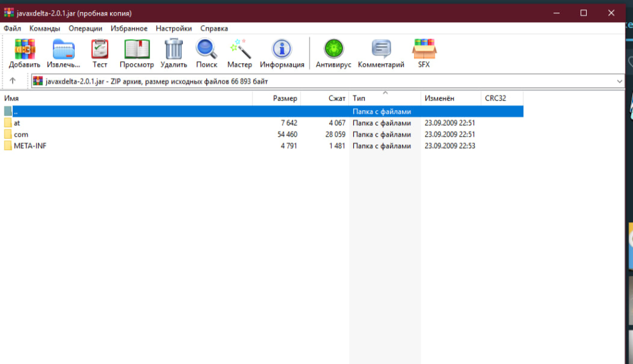Launch the Мастер wizard wand icon
Viewport: 633px width, 364px height.
tap(240, 49)
